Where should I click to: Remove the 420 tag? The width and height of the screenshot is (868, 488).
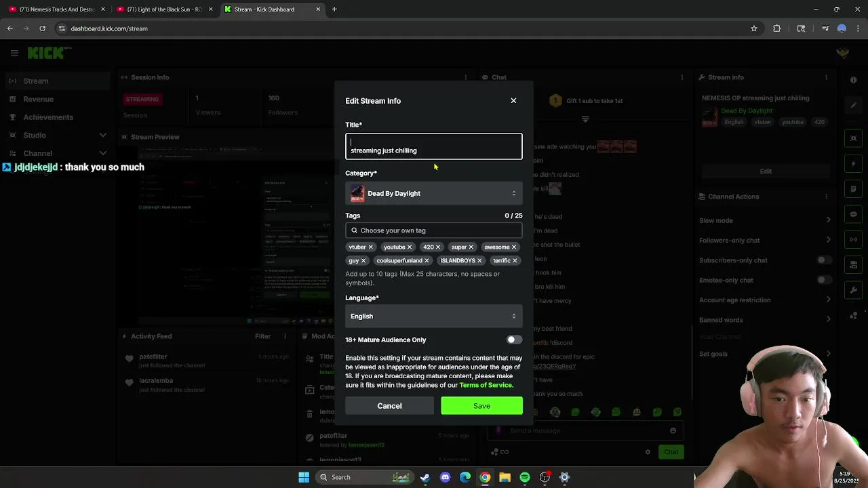coord(438,247)
